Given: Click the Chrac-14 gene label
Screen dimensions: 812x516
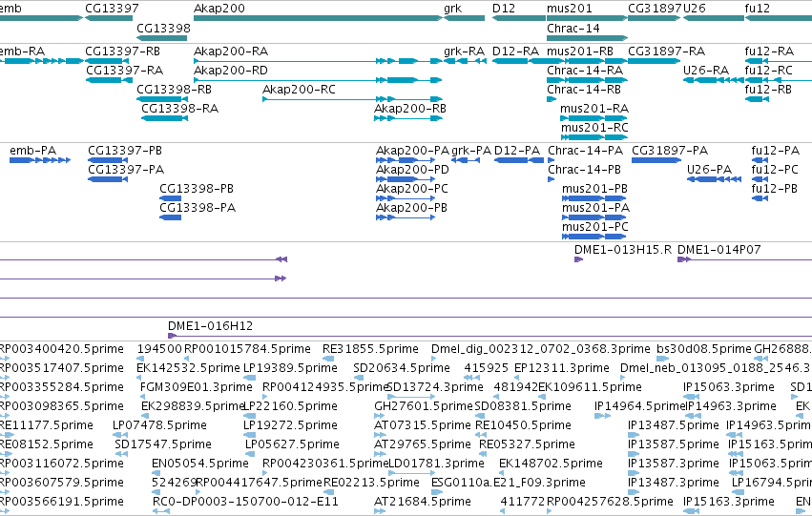Looking at the screenshot, I should pos(573,28).
